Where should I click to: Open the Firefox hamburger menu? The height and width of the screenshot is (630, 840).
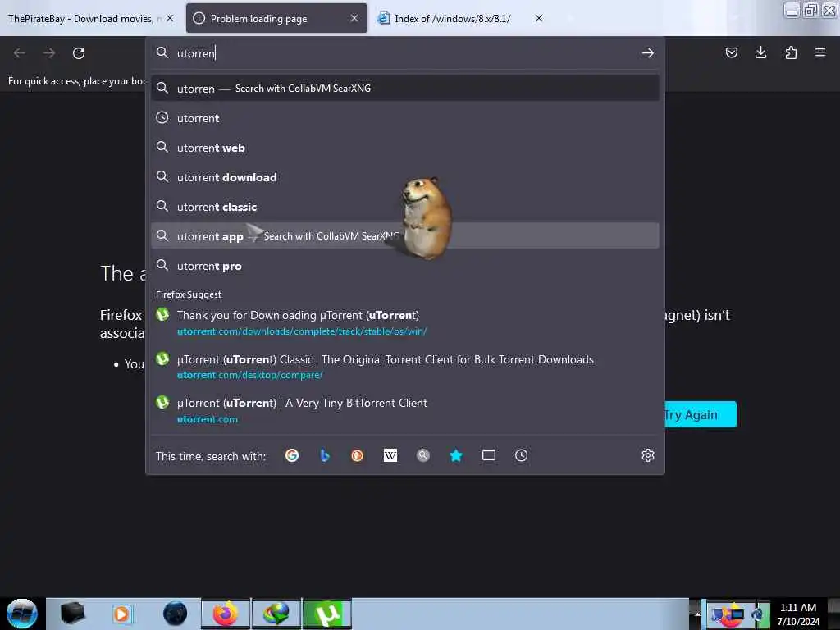point(820,52)
